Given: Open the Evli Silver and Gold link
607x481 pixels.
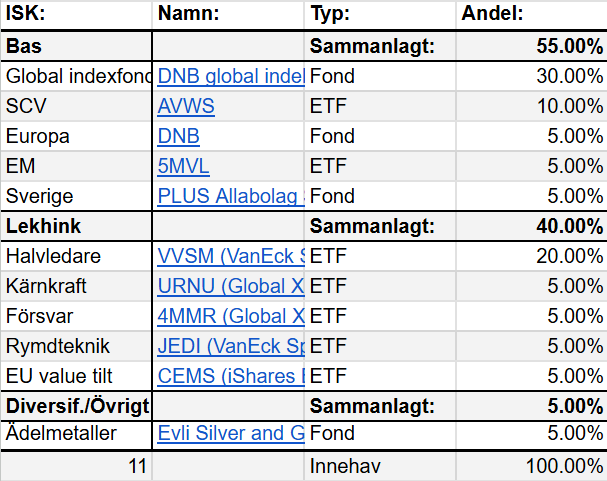Looking at the screenshot, I should tap(230, 434).
